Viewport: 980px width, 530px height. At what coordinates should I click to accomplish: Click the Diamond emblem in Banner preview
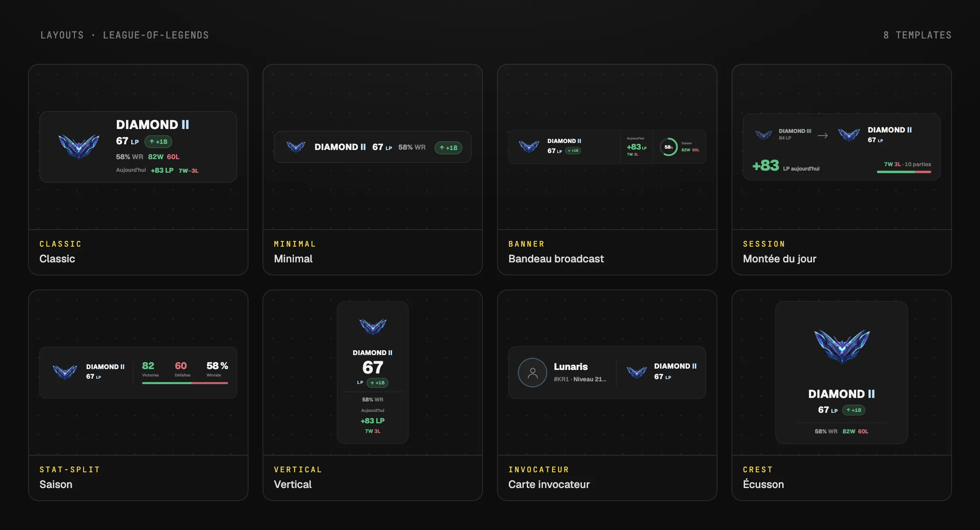coord(529,146)
